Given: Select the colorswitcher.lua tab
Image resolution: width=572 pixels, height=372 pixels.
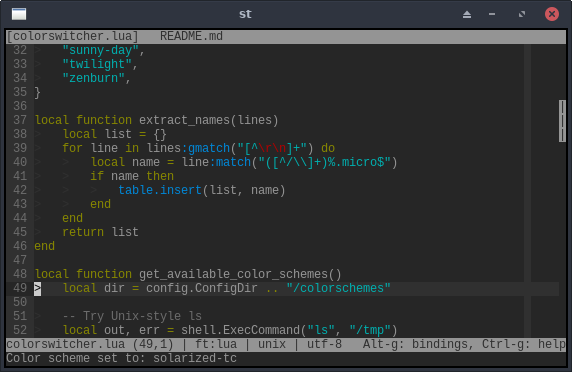Looking at the screenshot, I should pyautogui.click(x=72, y=36).
